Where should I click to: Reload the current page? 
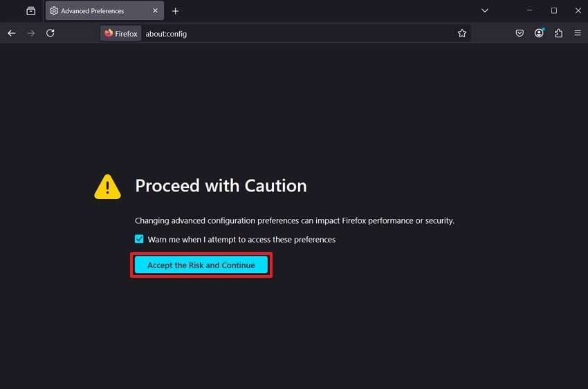tap(50, 33)
